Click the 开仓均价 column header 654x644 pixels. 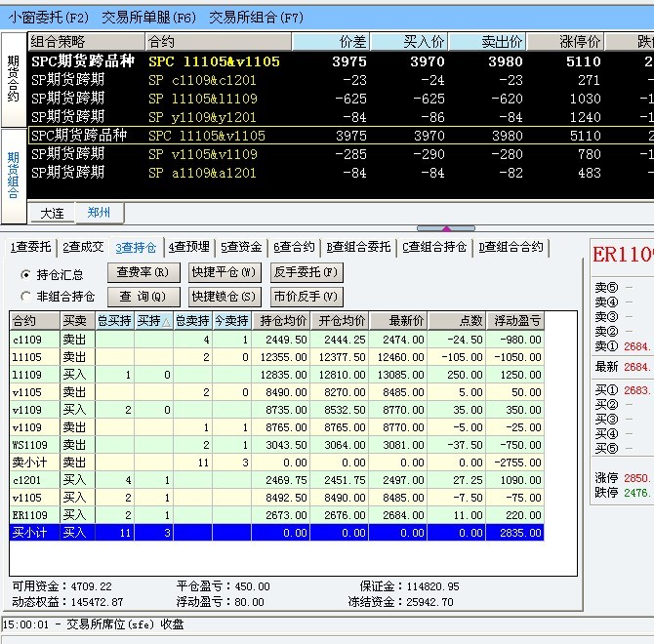coord(340,321)
